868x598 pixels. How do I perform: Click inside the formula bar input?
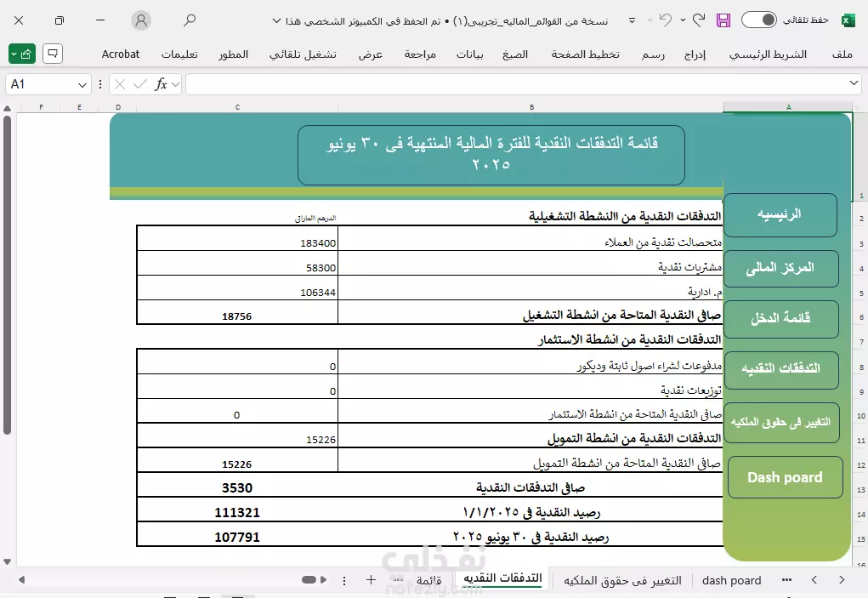(515, 84)
